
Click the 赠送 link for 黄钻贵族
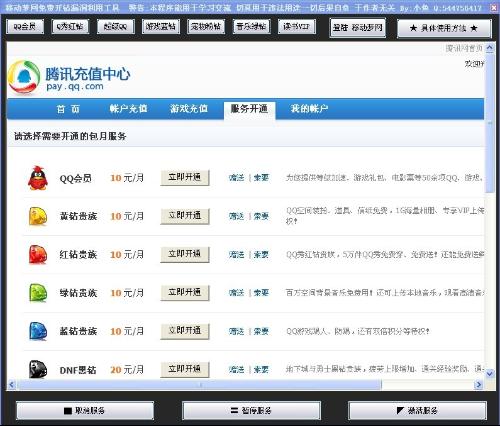[x=236, y=216]
